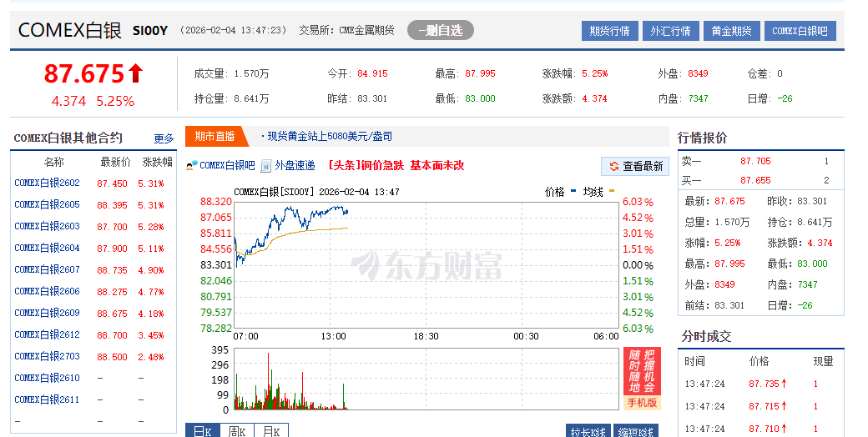Click the 最新价 column header
Screen dimensions: 868x437
click(115, 162)
